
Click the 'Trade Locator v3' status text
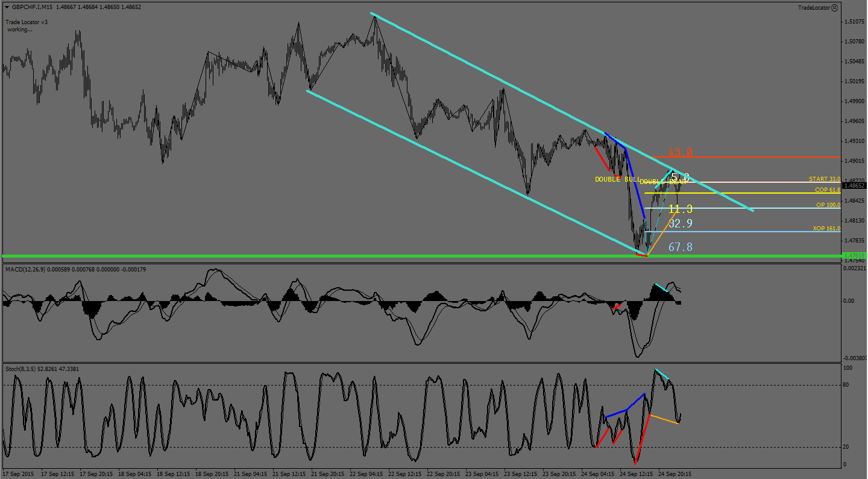point(27,22)
